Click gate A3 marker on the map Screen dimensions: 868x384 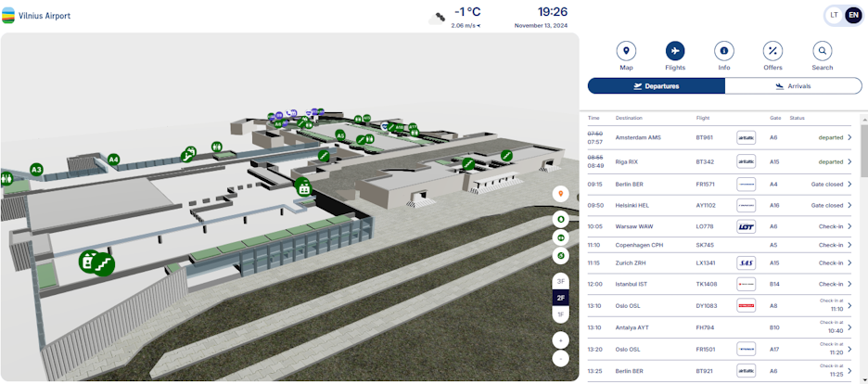[36, 170]
